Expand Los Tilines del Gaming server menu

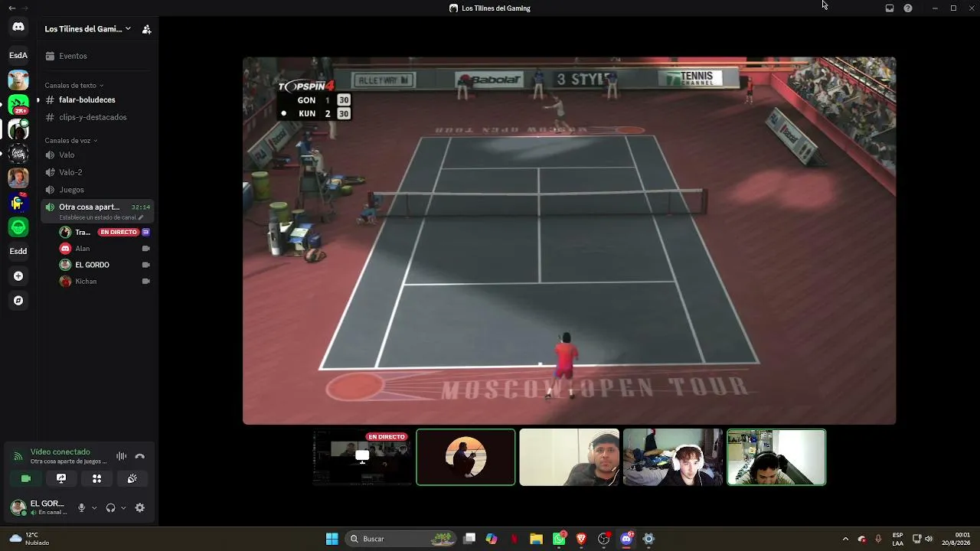click(x=87, y=29)
